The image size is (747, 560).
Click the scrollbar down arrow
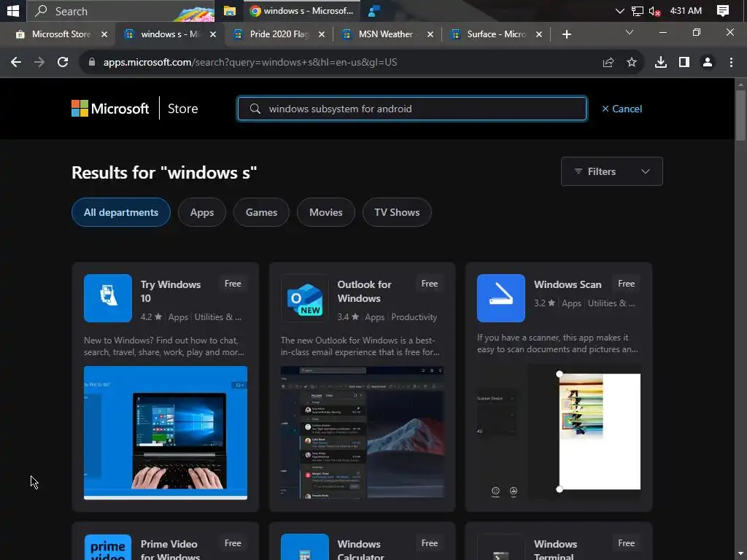740,554
